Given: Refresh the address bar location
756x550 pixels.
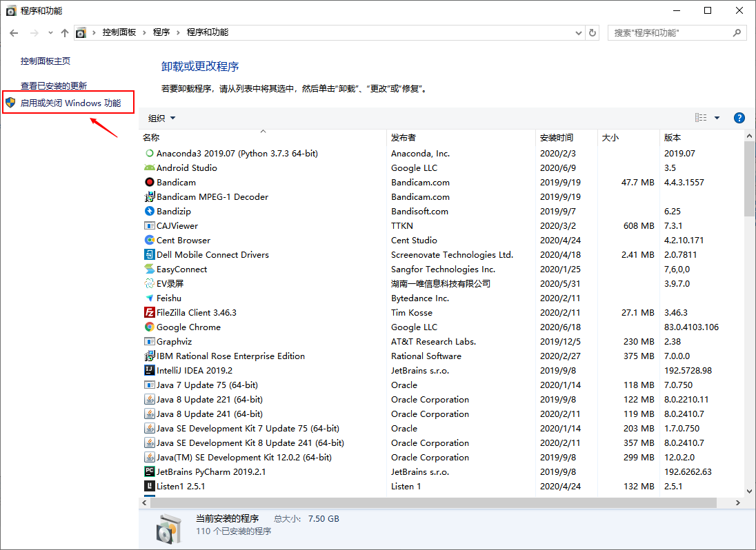Looking at the screenshot, I should coord(593,33).
